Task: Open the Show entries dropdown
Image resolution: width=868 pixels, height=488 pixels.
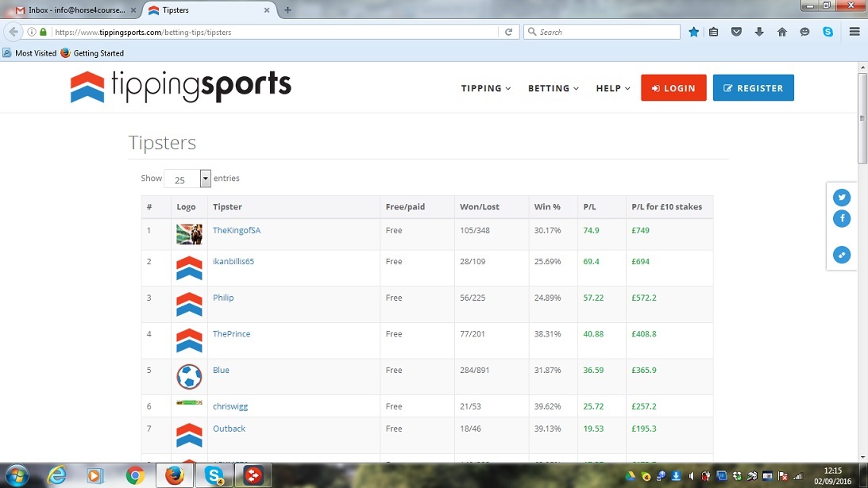Action: [187, 179]
